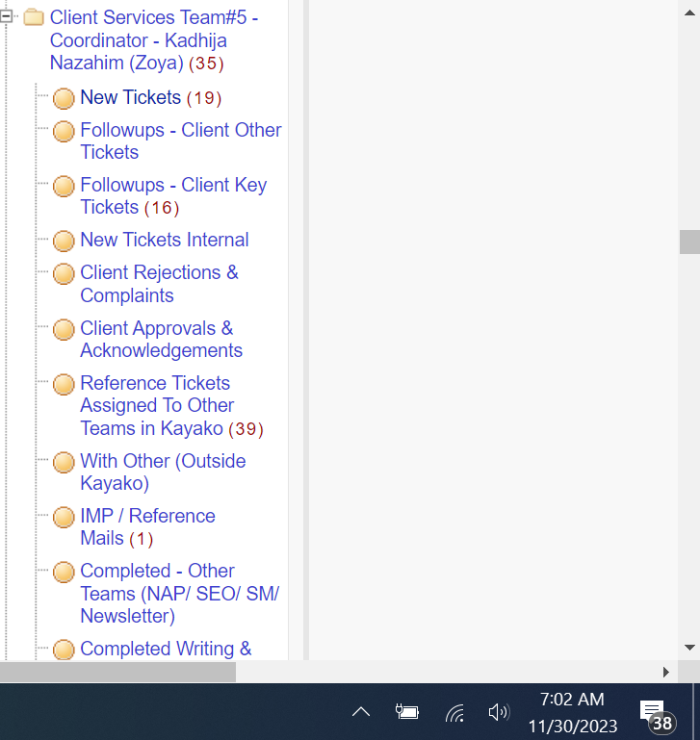Click the icon beside Reference Tickets Assigned To Other Teams
The width and height of the screenshot is (700, 740).
pos(64,384)
